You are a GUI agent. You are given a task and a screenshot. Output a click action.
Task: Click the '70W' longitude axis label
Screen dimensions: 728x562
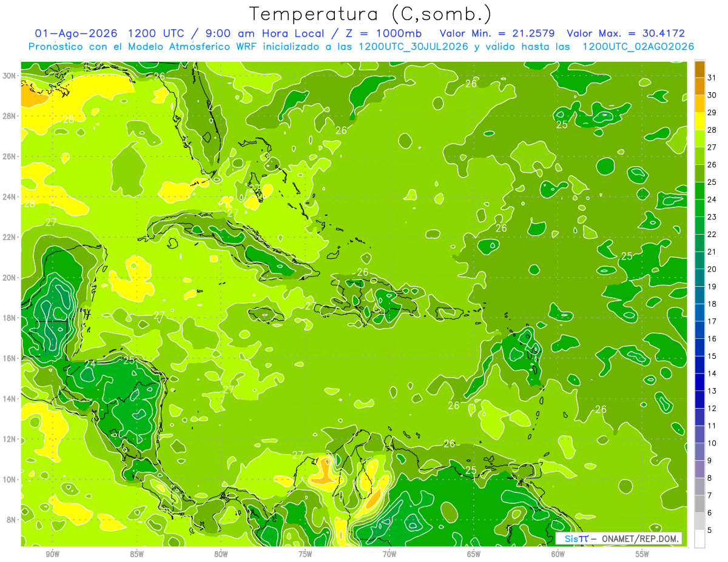(x=389, y=554)
